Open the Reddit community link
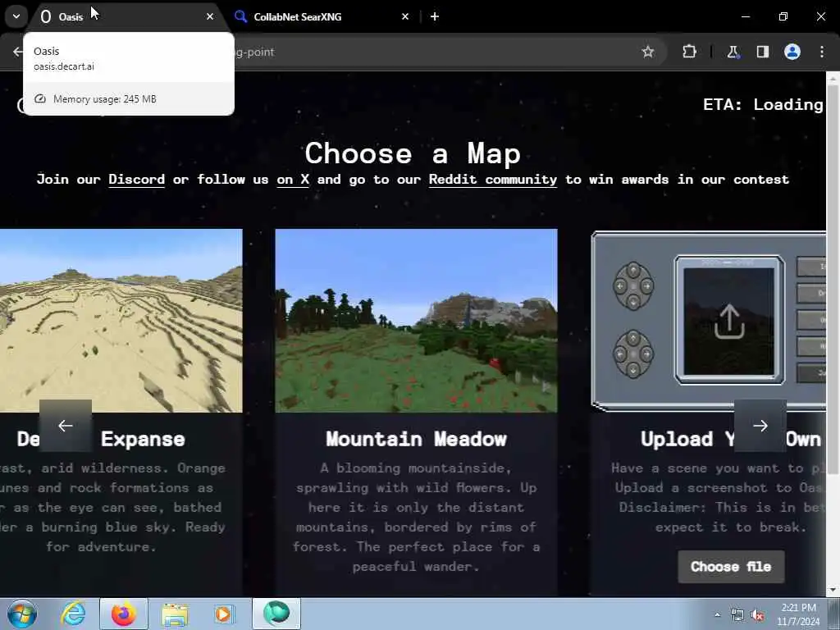The height and width of the screenshot is (630, 840). (493, 180)
